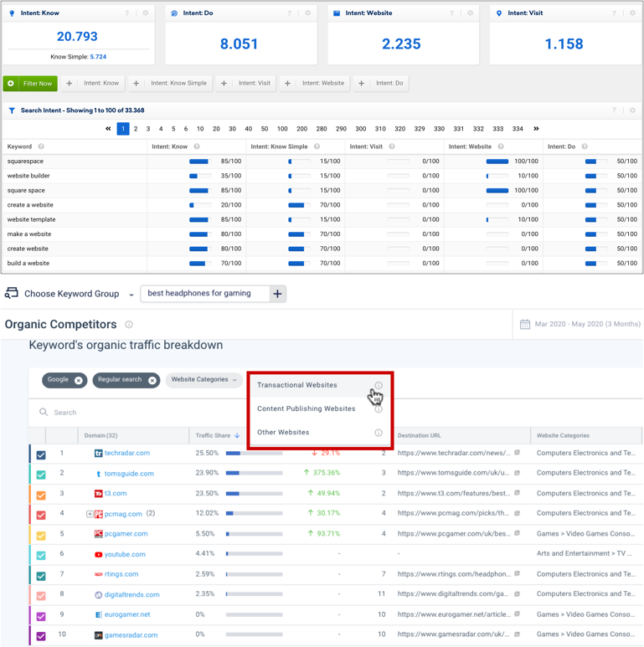
Task: Sort by Traffic Share column
Action: pos(217,435)
